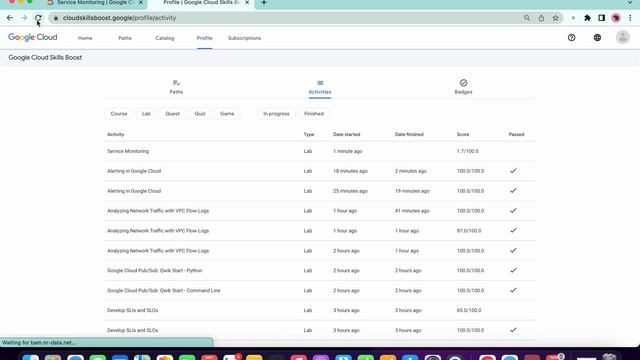The width and height of the screenshot is (640, 360).
Task: Switch to the Service Monitoring browser tab
Action: [95, 3]
